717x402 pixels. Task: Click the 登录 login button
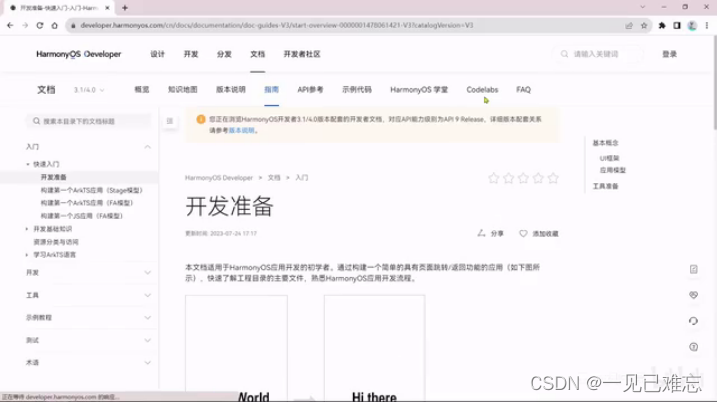669,54
